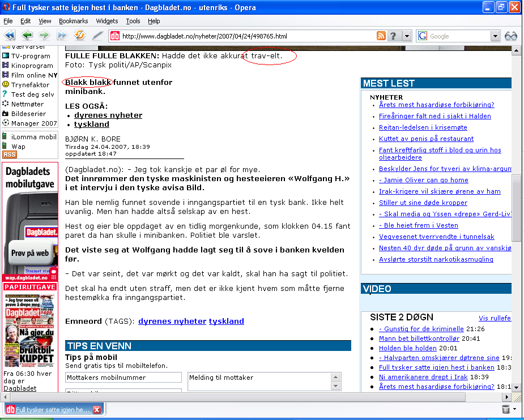
Task: Open the Bookmarks menu
Action: click(73, 21)
